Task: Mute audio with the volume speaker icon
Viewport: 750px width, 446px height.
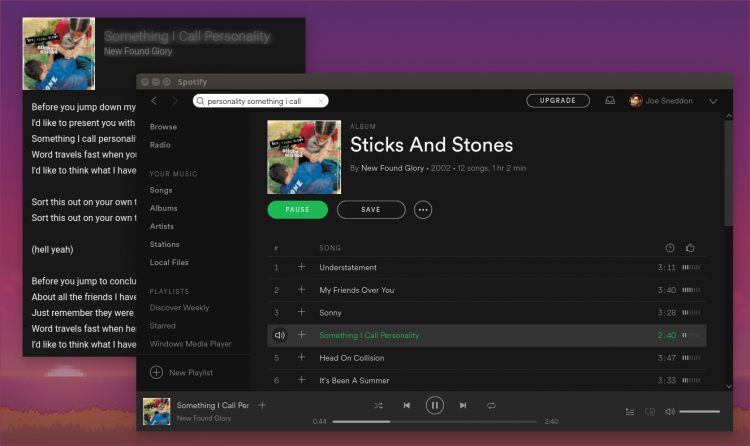Action: click(x=670, y=412)
